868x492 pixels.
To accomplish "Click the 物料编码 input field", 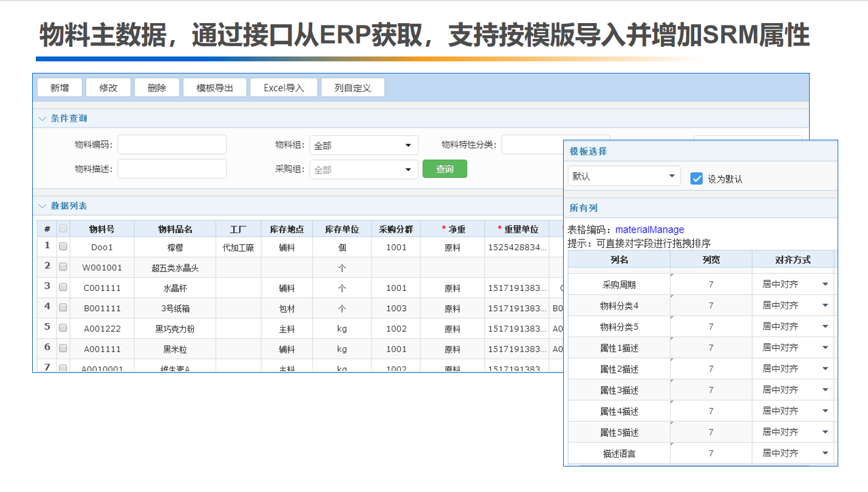I will point(172,145).
